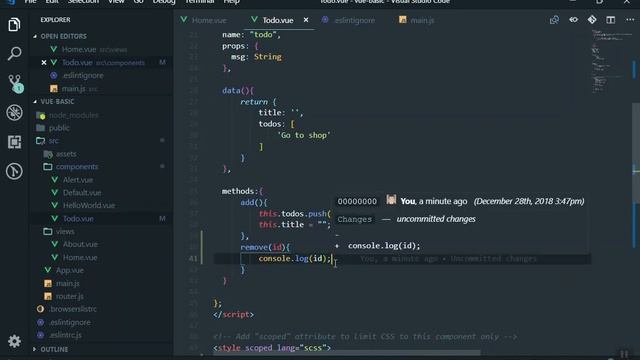
Task: Open Default.vue in the file tree
Action: pyautogui.click(x=82, y=193)
